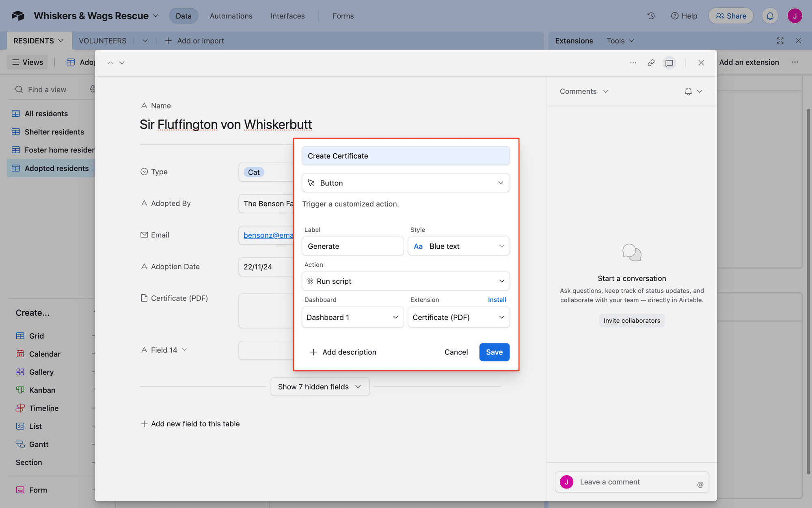Open the record revision history icon
Image resolution: width=812 pixels, height=508 pixels.
(x=651, y=15)
